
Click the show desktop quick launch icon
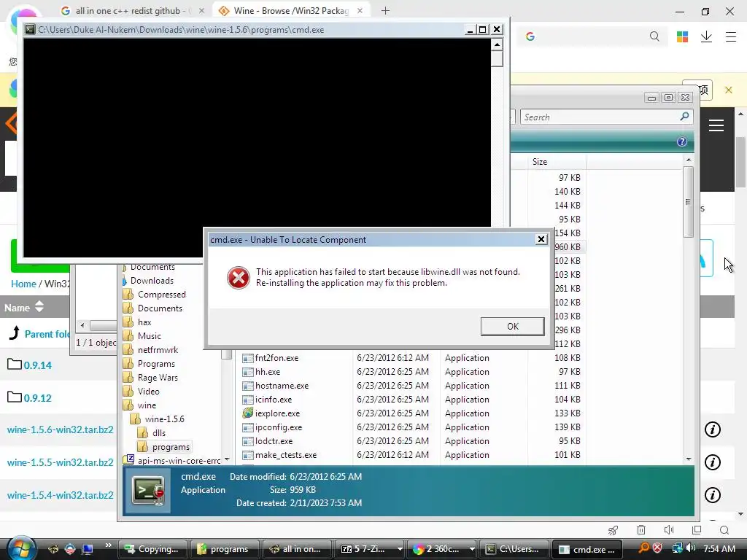click(x=88, y=549)
